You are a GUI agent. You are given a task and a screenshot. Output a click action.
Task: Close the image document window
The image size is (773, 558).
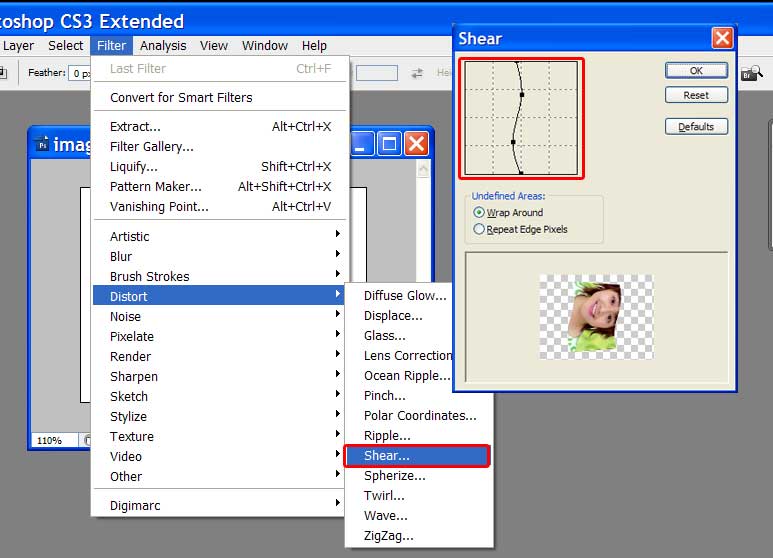[x=417, y=144]
